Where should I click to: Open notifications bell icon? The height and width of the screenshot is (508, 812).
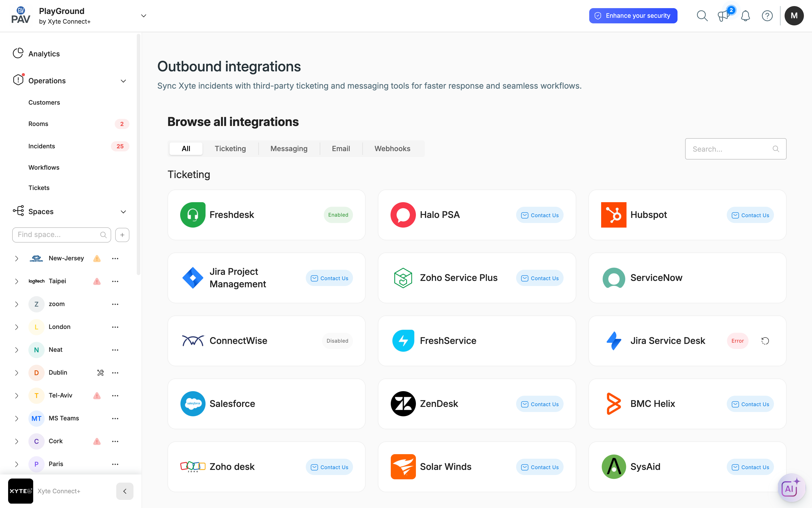745,16
